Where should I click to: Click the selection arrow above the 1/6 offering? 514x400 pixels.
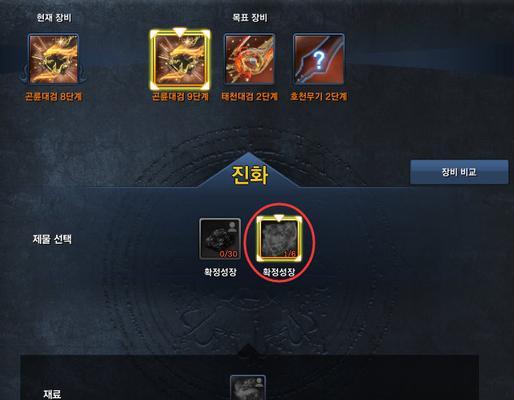[x=279, y=218]
